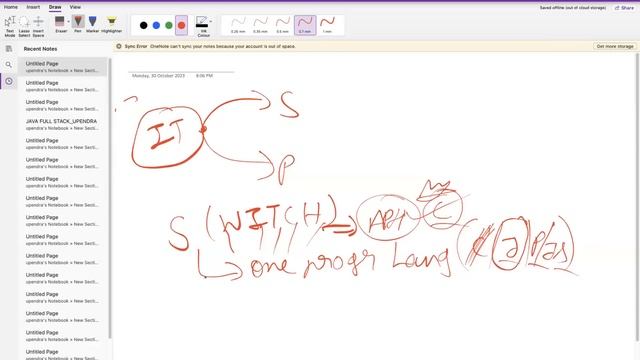This screenshot has width=640, height=360.
Task: Open the Ink Colour picker
Action: click(x=202, y=26)
